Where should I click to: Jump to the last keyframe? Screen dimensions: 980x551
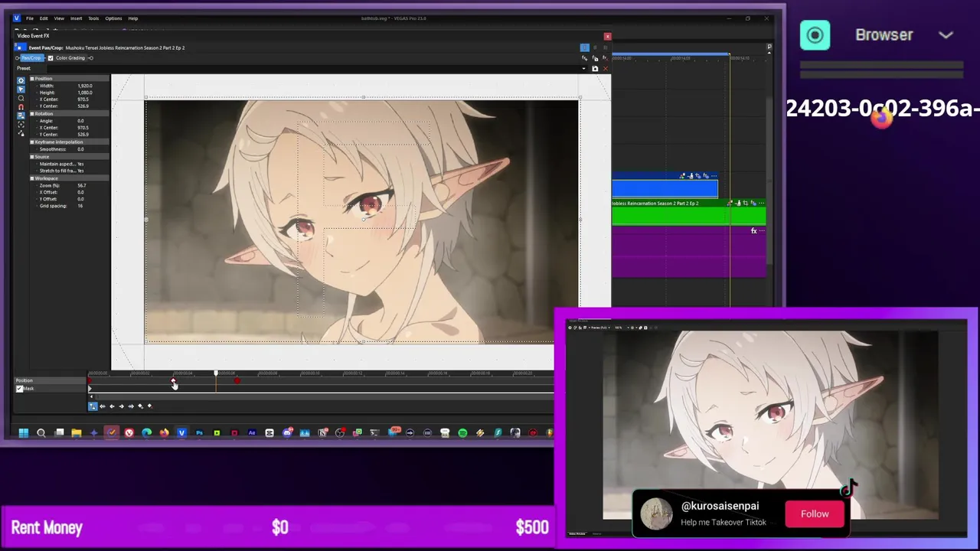click(131, 406)
